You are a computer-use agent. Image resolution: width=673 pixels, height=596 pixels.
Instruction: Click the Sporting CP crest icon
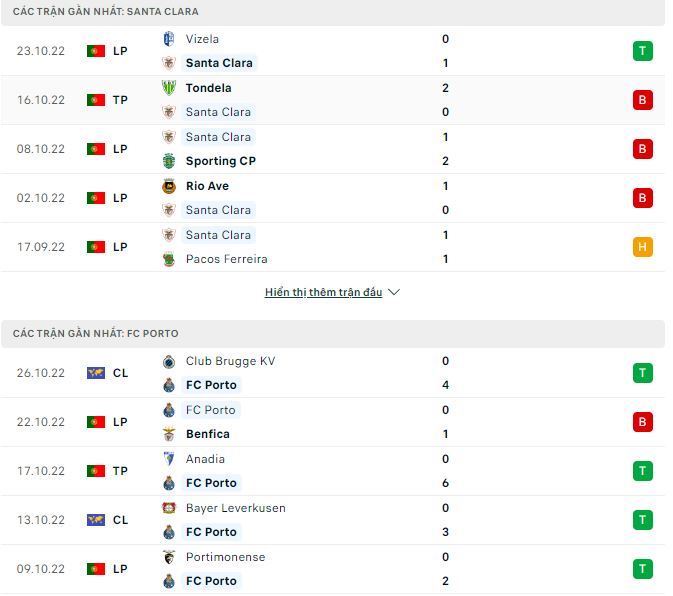169,161
